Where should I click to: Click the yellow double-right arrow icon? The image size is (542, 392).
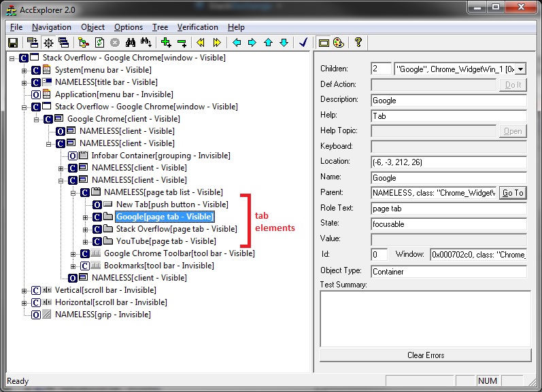point(217,43)
